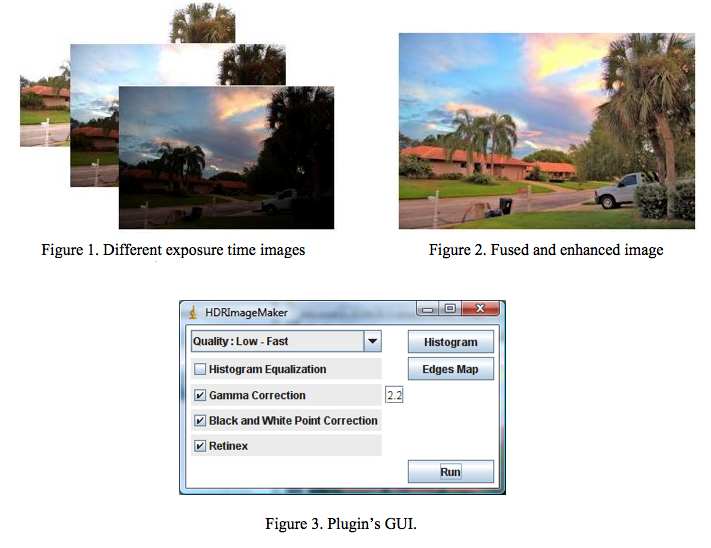The image size is (711, 548).
Task: Open the 'Quality: Low - Fast' combo box
Action: pyautogui.click(x=277, y=341)
